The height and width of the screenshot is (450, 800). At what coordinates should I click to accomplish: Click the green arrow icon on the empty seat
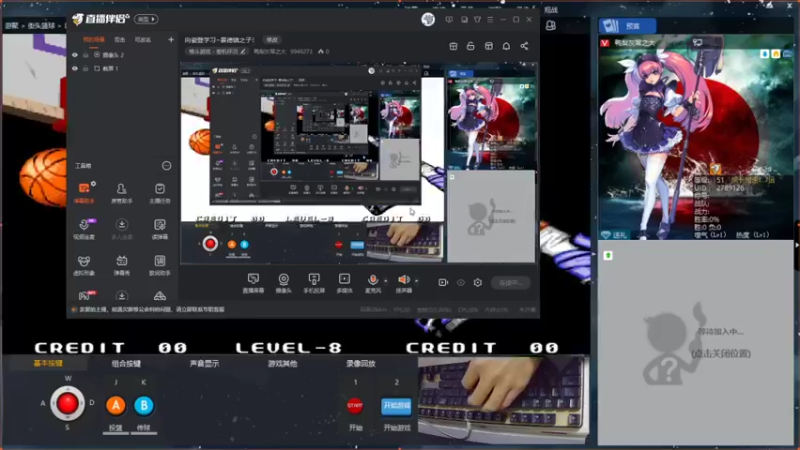pyautogui.click(x=608, y=255)
